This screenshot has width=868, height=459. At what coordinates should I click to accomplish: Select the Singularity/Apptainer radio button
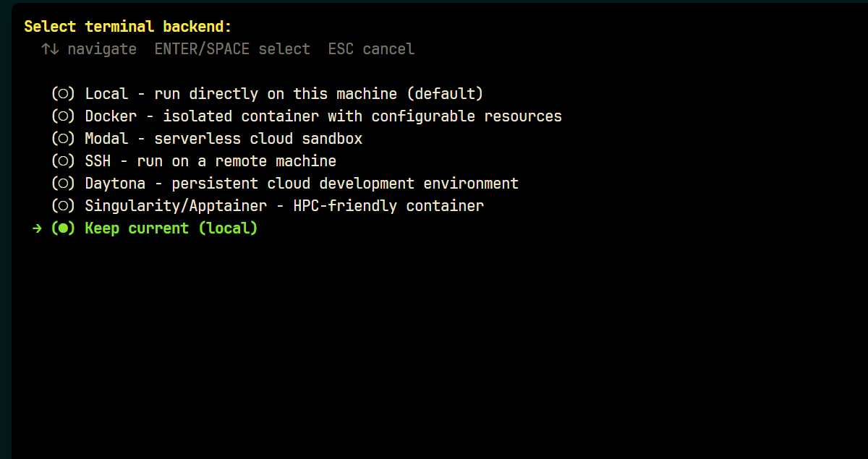click(x=63, y=206)
